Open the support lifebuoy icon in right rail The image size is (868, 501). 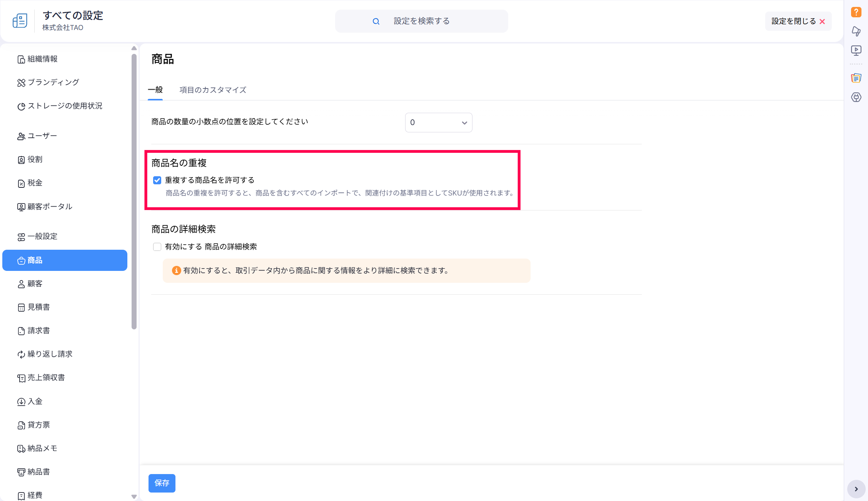pos(856,97)
